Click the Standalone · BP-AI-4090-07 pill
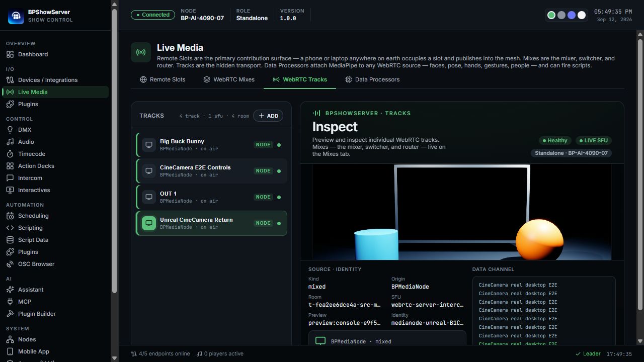The image size is (644, 362). click(x=571, y=153)
